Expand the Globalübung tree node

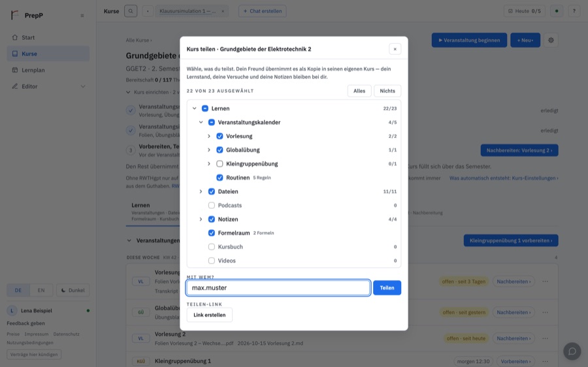click(209, 150)
